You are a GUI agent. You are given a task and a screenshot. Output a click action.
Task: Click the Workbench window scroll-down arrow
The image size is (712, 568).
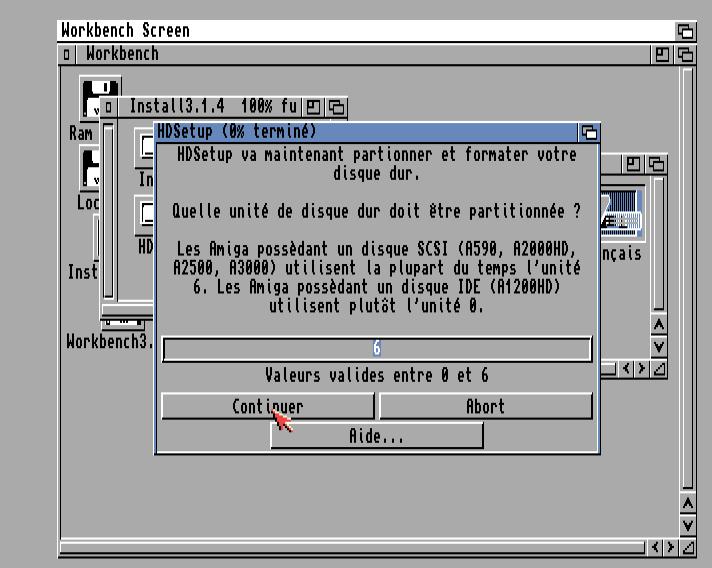tap(688, 525)
